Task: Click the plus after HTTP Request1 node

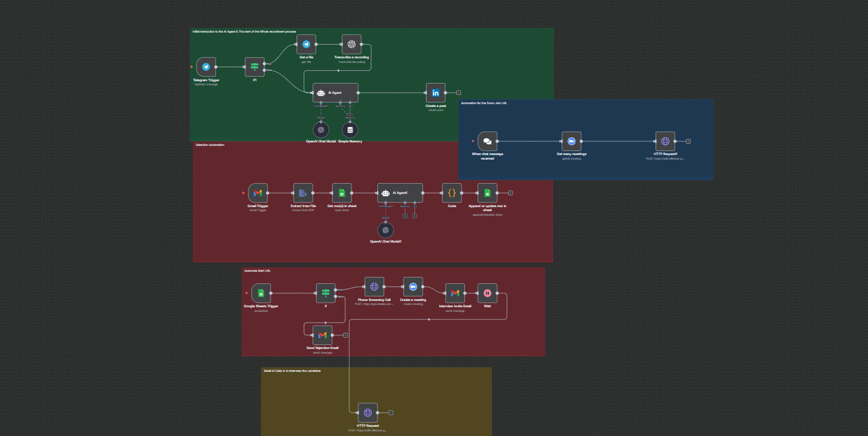Action: tap(689, 141)
